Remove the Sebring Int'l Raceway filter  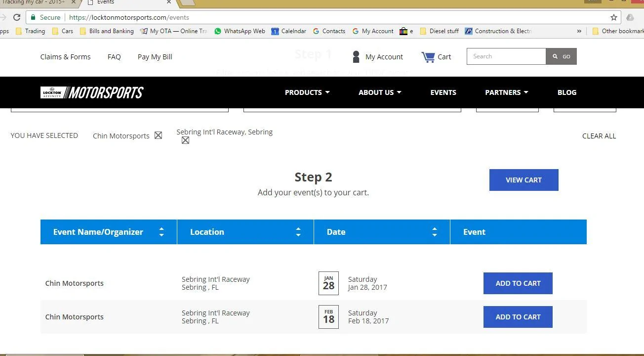pyautogui.click(x=185, y=140)
